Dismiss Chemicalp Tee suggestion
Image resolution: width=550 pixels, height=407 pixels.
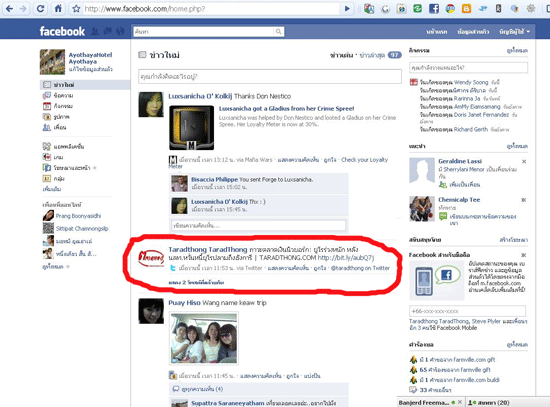(x=524, y=200)
